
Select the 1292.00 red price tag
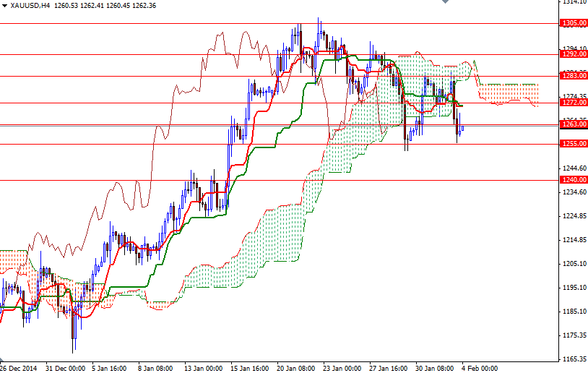pyautogui.click(x=574, y=53)
